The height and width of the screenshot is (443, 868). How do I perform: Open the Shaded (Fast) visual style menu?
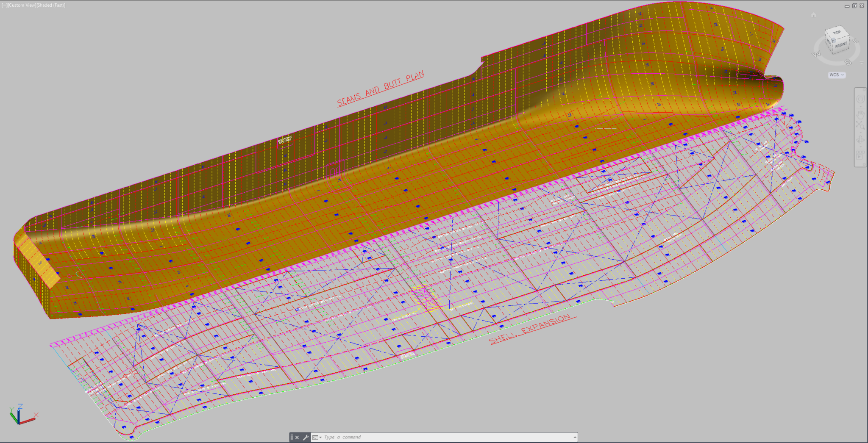(52, 5)
